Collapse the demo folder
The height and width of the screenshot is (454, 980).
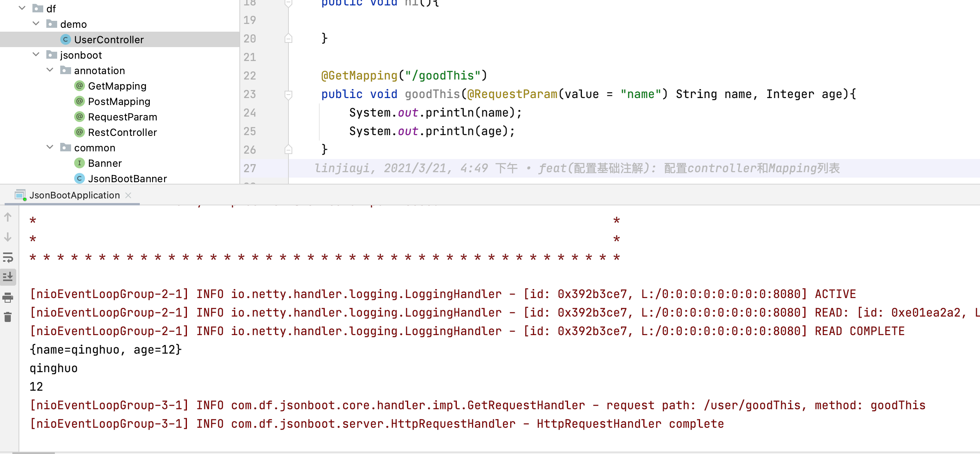pyautogui.click(x=36, y=24)
